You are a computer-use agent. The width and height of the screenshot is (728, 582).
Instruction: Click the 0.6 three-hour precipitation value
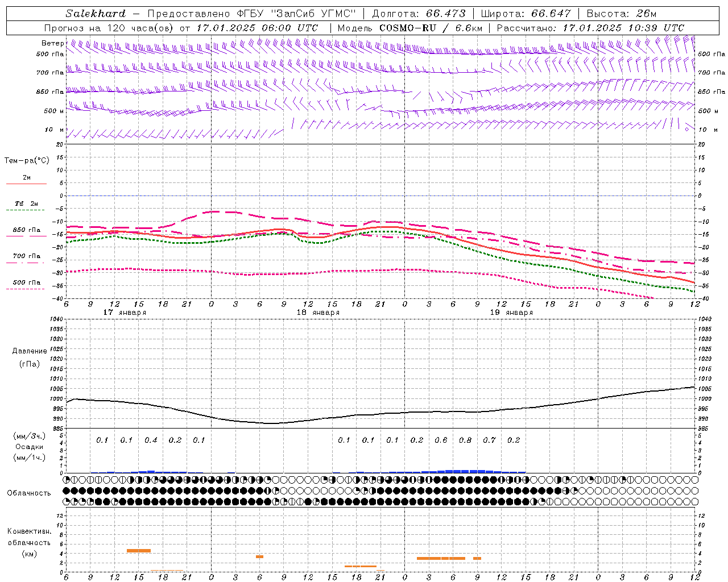coord(441,440)
